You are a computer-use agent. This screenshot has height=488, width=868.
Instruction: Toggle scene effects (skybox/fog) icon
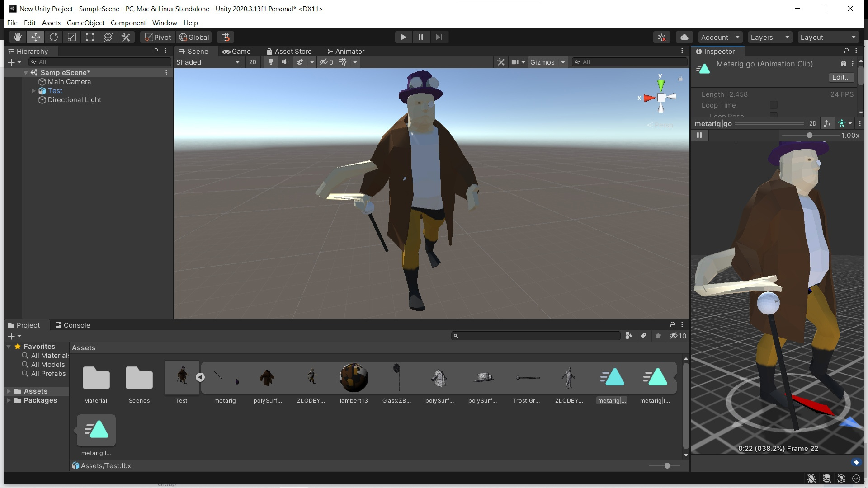(299, 62)
